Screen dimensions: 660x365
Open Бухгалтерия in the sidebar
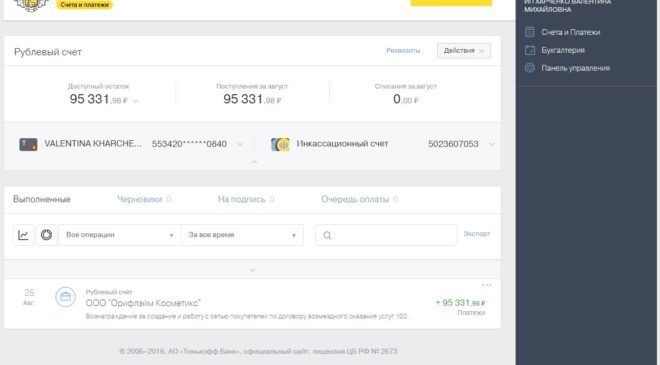tap(563, 50)
